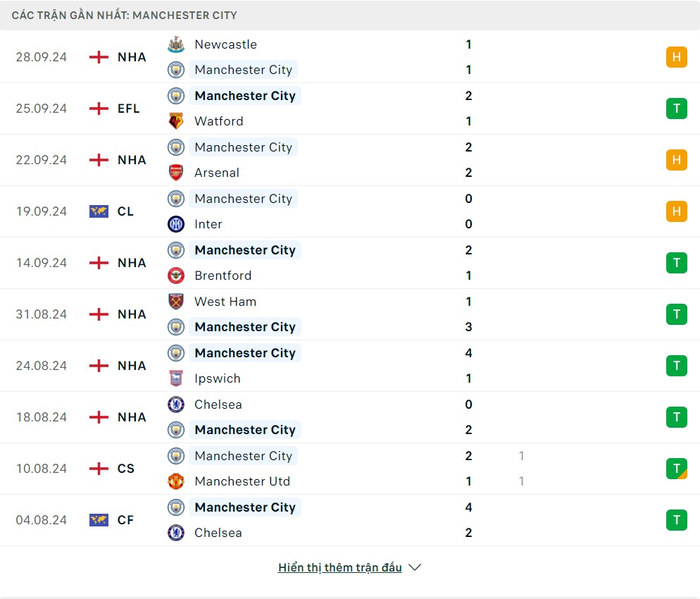Click the Arsenal club crest icon
Screen dimensions: 700x599
pyautogui.click(x=176, y=173)
